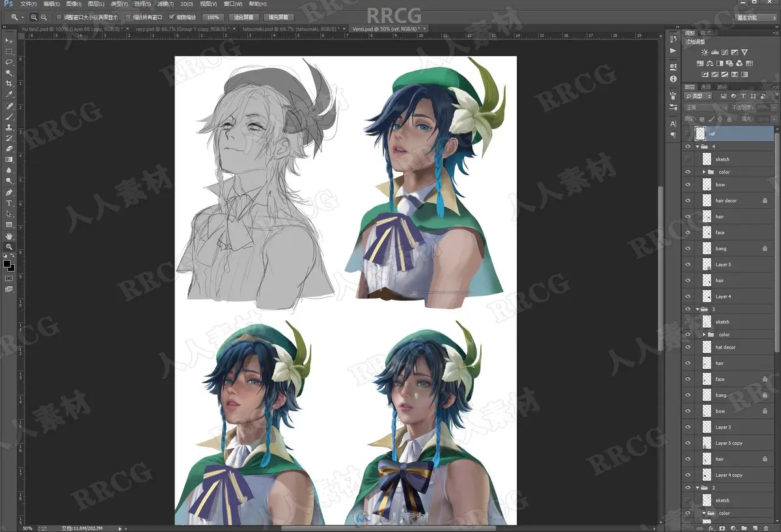Add a Channel Mixer adjustment
The image size is (781, 532).
[739, 63]
